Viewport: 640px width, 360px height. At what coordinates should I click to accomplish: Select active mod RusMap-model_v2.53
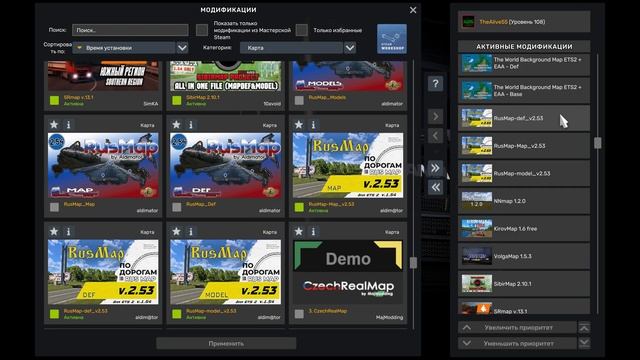pos(524,173)
